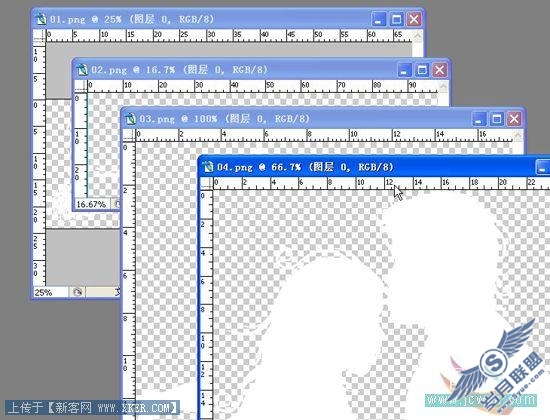
Task: Click the 16.67% zoom field of 02.png
Action: [93, 204]
